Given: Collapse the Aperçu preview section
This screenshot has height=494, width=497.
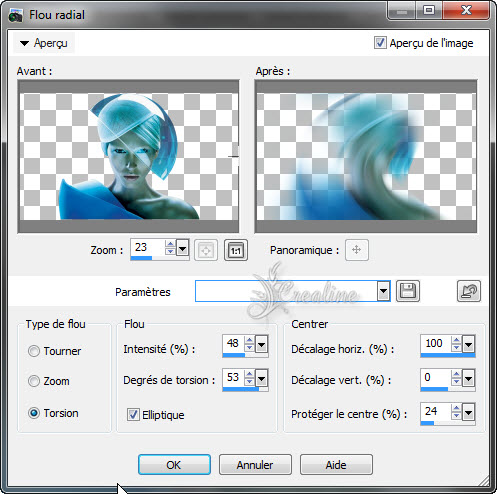Looking at the screenshot, I should [x=24, y=43].
